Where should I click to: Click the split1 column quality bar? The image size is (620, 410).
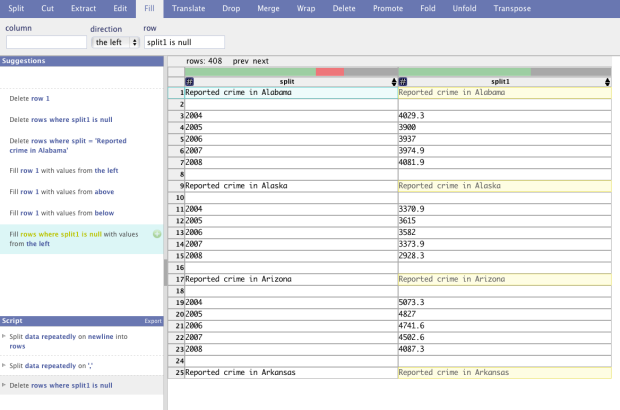(505, 72)
